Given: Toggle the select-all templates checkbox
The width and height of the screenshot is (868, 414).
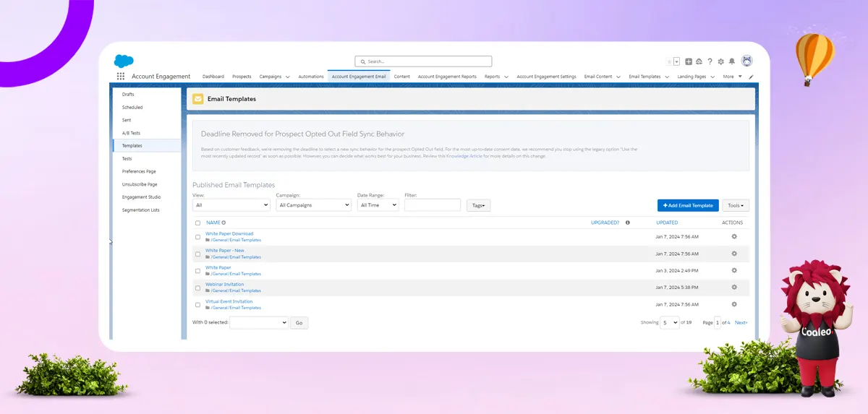Looking at the screenshot, I should 197,223.
